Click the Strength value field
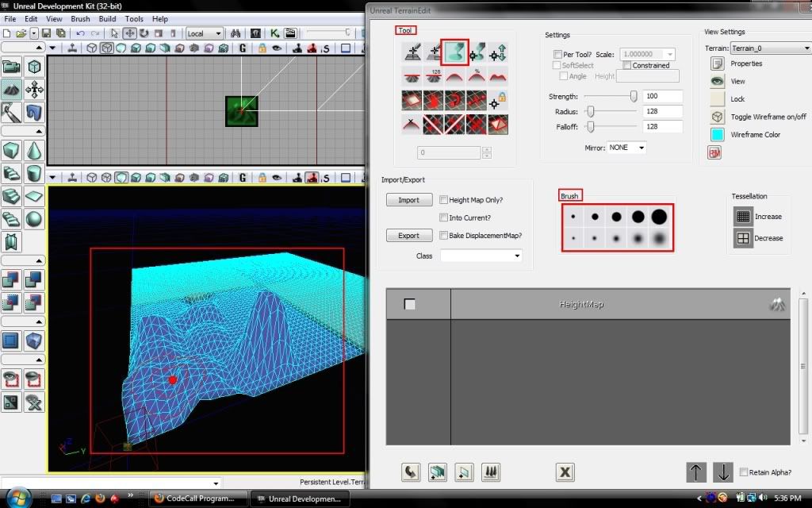The width and height of the screenshot is (812, 508). click(x=662, y=96)
